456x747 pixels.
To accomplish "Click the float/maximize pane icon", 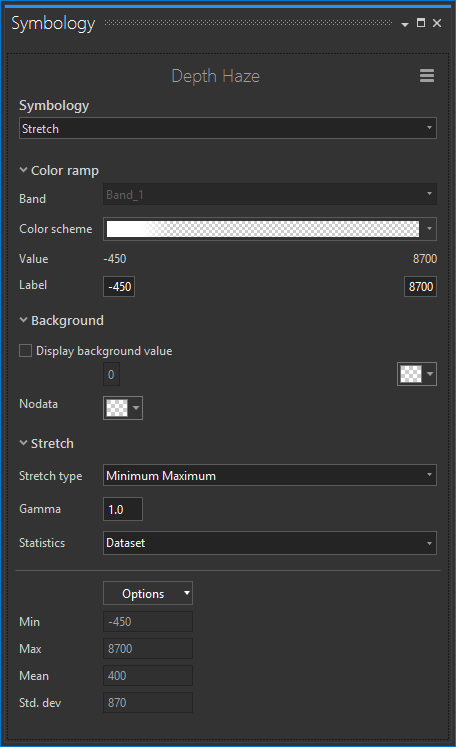I will coord(421,23).
